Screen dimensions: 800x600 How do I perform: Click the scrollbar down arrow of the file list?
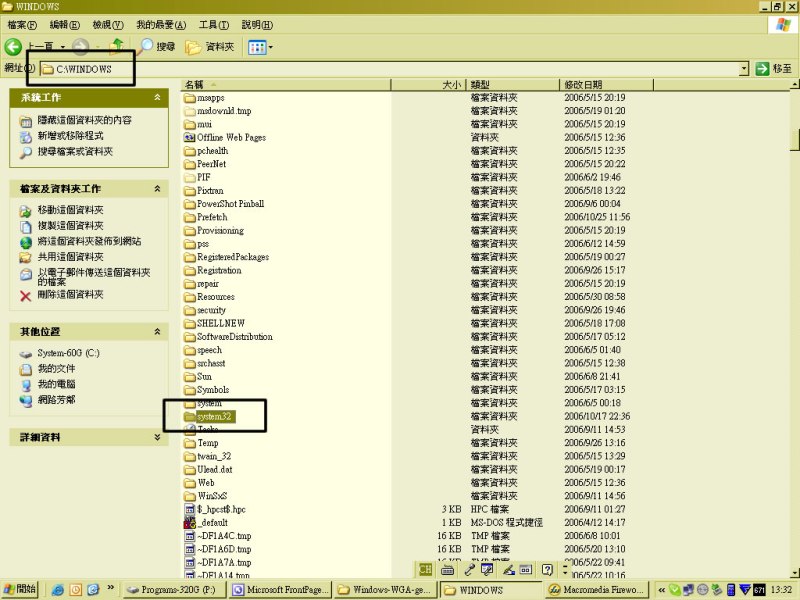[795, 573]
